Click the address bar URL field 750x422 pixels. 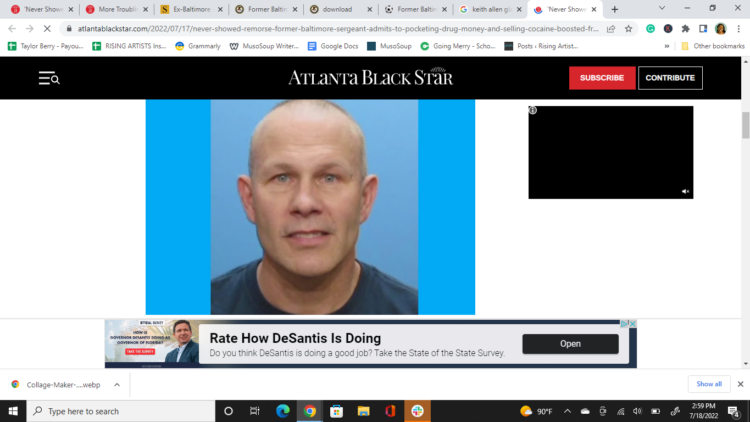pos(338,29)
